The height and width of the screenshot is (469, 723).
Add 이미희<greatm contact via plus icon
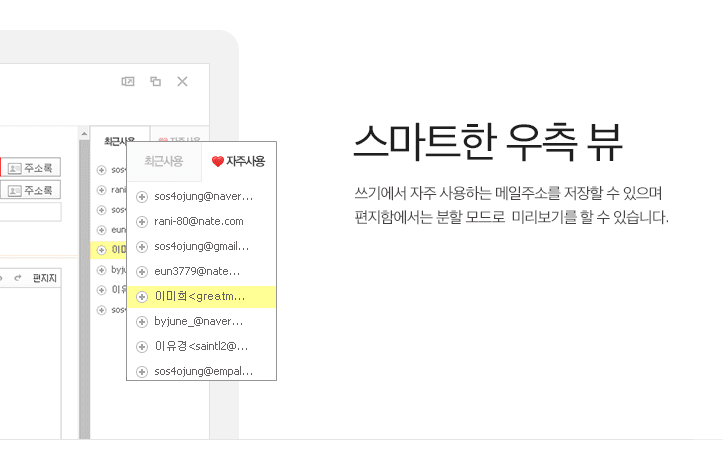pyautogui.click(x=142, y=297)
